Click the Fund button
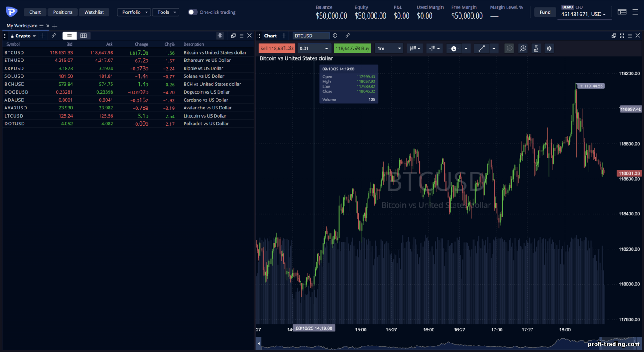Screen dimensions: 644x352 tap(545, 12)
